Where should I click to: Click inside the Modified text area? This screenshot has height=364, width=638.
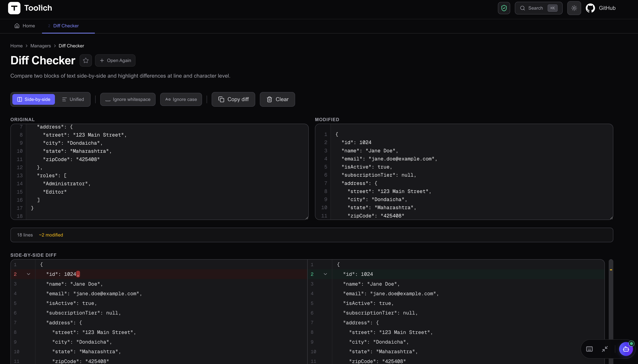pyautogui.click(x=464, y=172)
